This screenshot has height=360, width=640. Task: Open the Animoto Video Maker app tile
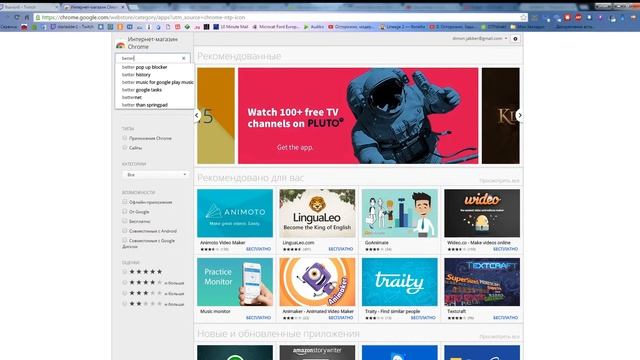coord(235,220)
